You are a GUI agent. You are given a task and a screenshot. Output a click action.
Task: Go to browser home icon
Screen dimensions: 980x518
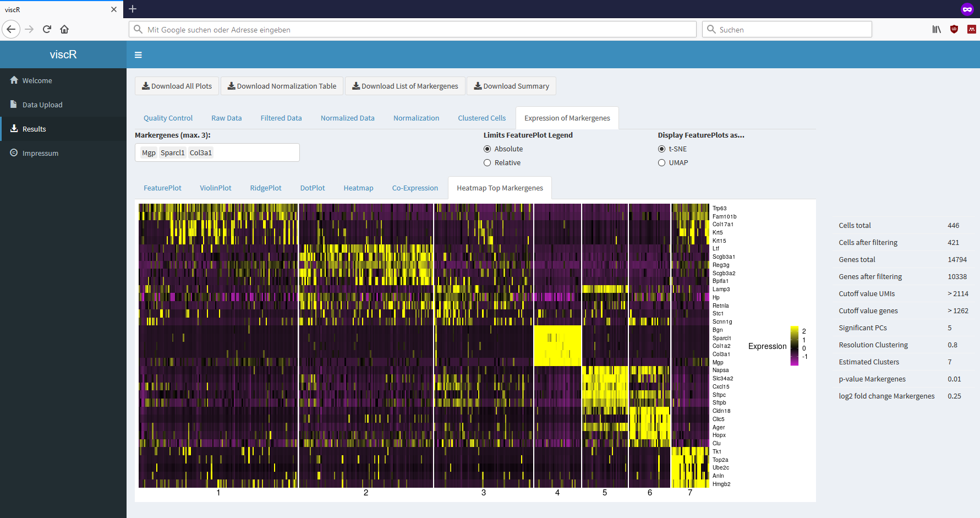coord(64,29)
